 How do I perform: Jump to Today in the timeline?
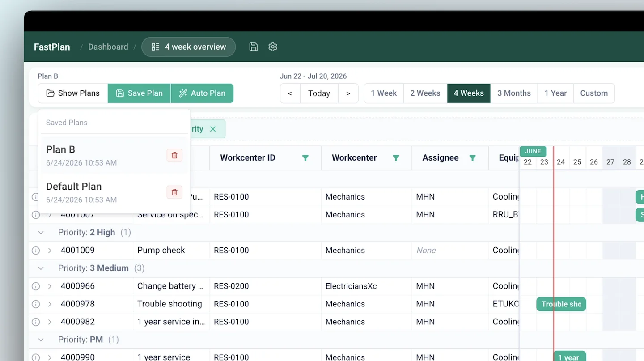click(x=319, y=93)
